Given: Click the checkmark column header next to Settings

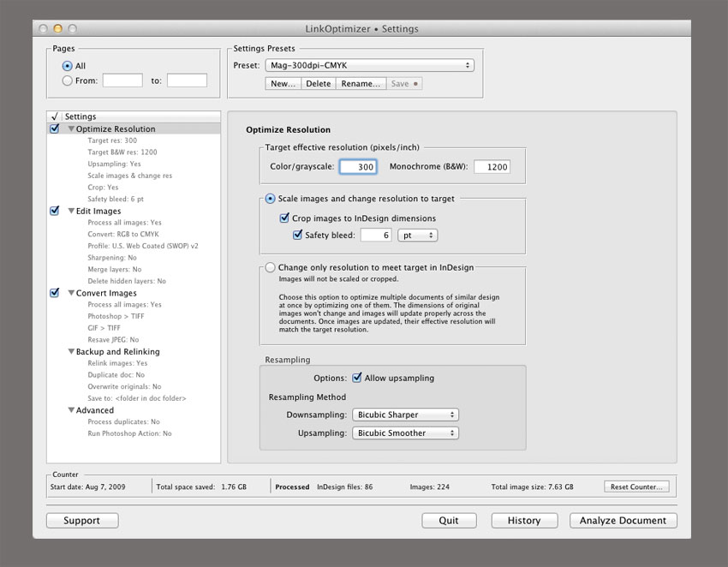Looking at the screenshot, I should (54, 116).
